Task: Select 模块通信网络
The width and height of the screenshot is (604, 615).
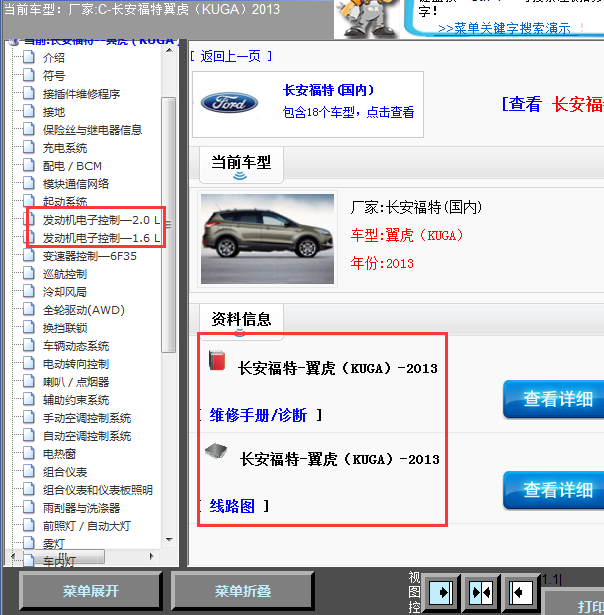Action: (76, 184)
